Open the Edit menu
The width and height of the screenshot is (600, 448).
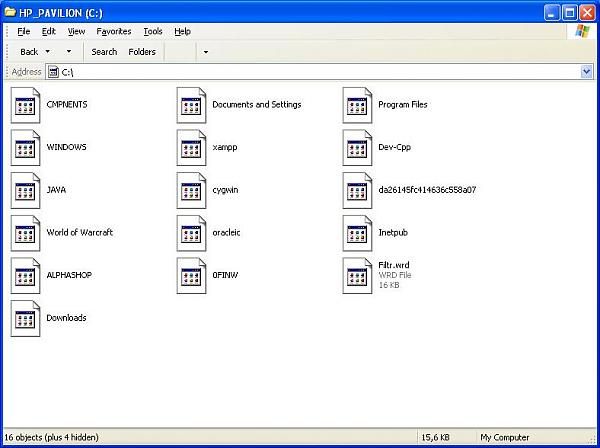click(x=49, y=31)
